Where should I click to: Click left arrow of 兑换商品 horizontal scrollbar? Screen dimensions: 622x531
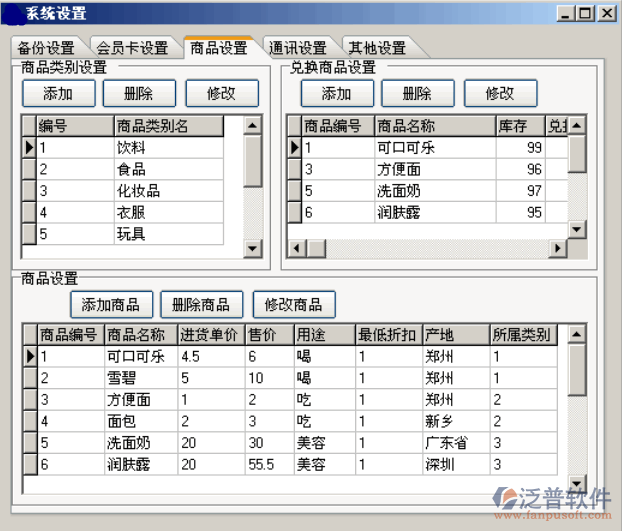pos(296,249)
